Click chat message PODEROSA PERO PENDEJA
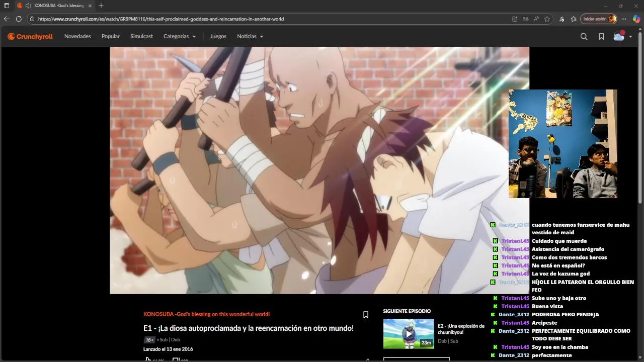This screenshot has height=362, width=644. (566, 314)
